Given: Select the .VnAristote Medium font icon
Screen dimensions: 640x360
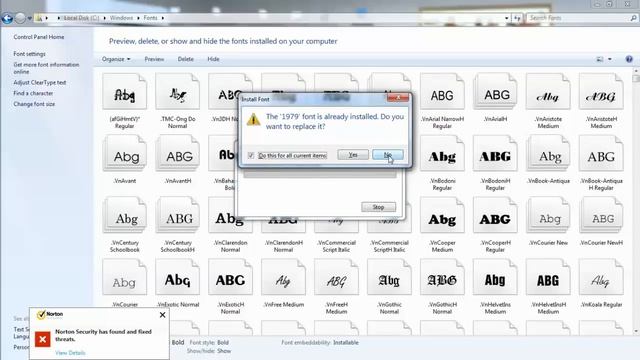Looking at the screenshot, I should pyautogui.click(x=548, y=92).
